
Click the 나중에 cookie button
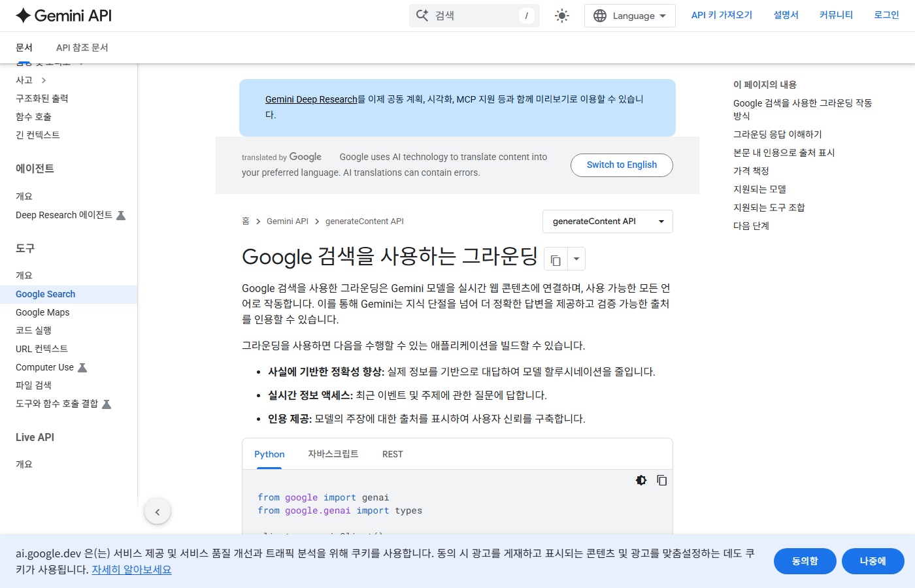tap(873, 561)
